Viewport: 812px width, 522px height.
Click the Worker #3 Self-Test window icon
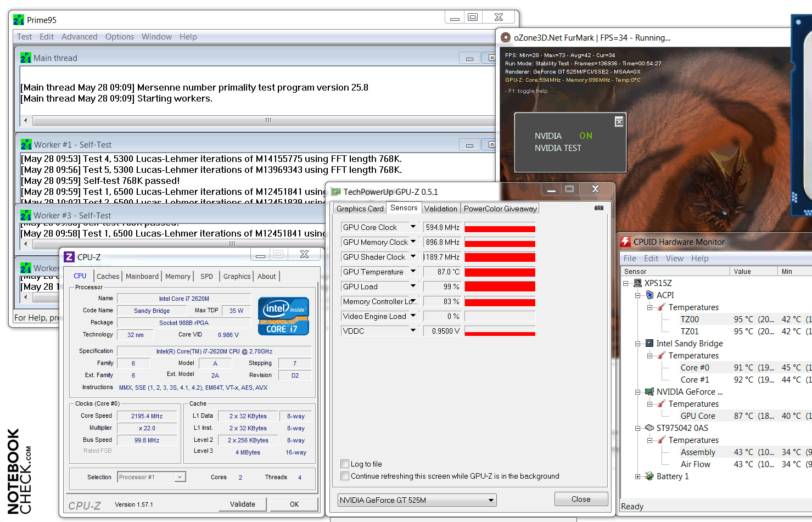coord(26,215)
